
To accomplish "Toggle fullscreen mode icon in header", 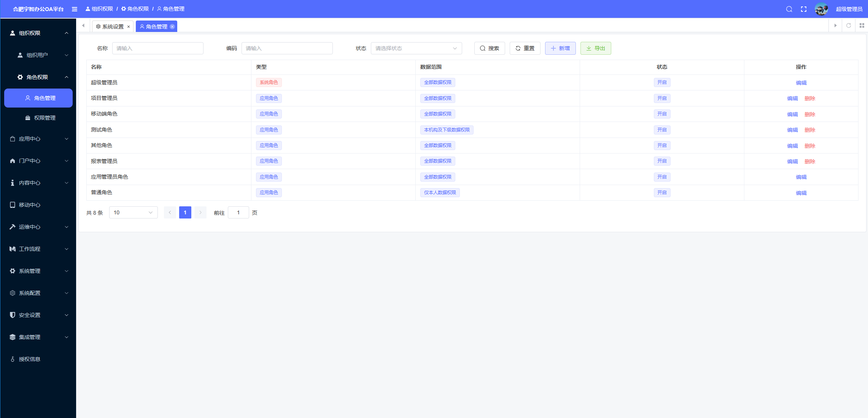I will [x=804, y=9].
